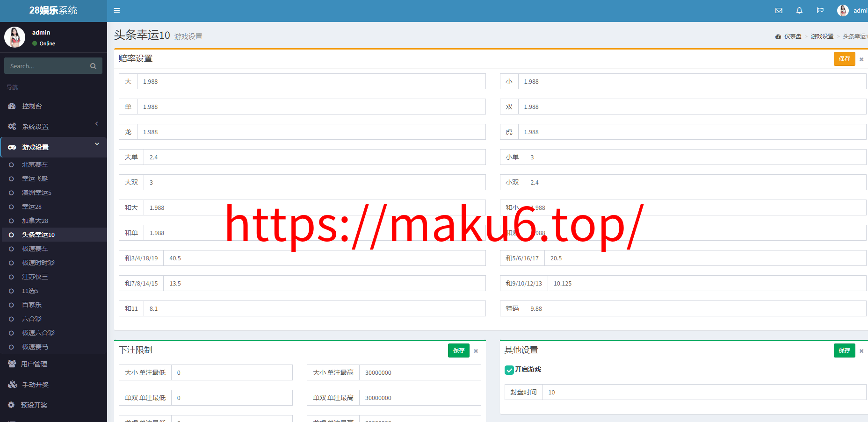Viewport: 868px width, 422px height.
Task: Close the 下注限制 panel
Action: point(476,351)
